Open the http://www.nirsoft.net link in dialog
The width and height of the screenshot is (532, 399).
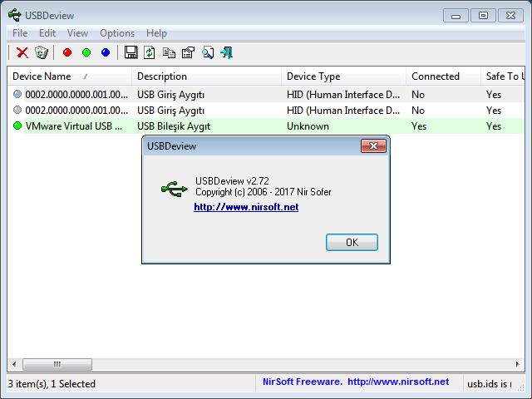[x=246, y=207]
